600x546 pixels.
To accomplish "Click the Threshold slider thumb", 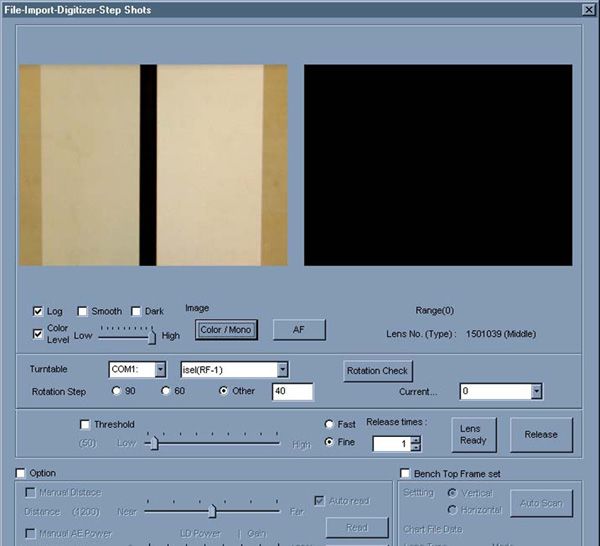I will pos(154,443).
